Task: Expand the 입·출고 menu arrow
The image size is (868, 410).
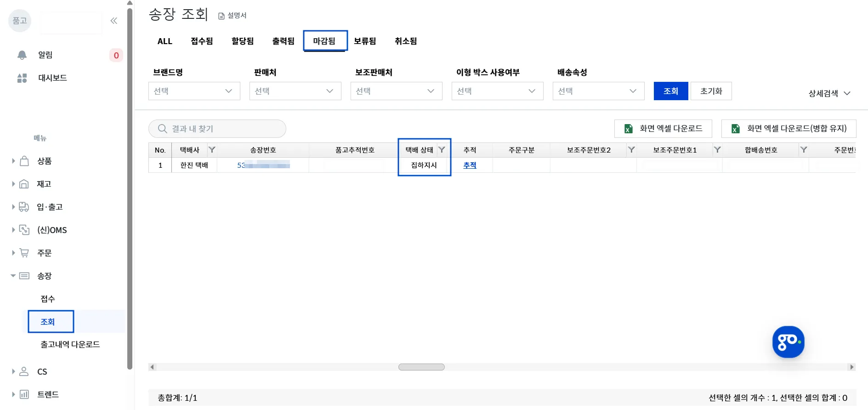Action: 13,207
